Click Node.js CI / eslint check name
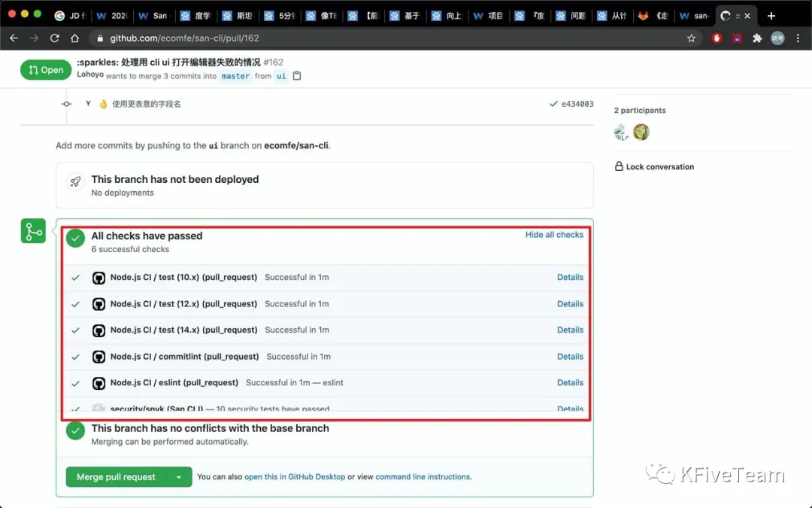 pos(174,382)
